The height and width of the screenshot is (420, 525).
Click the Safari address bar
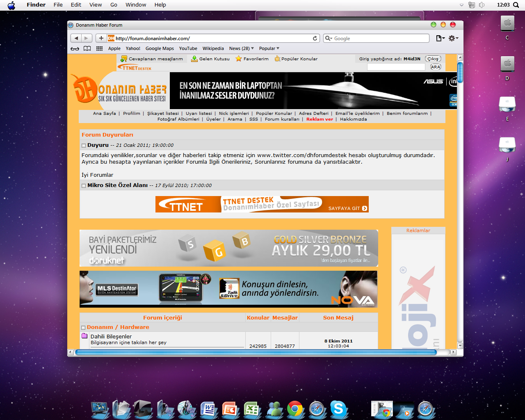pyautogui.click(x=213, y=38)
